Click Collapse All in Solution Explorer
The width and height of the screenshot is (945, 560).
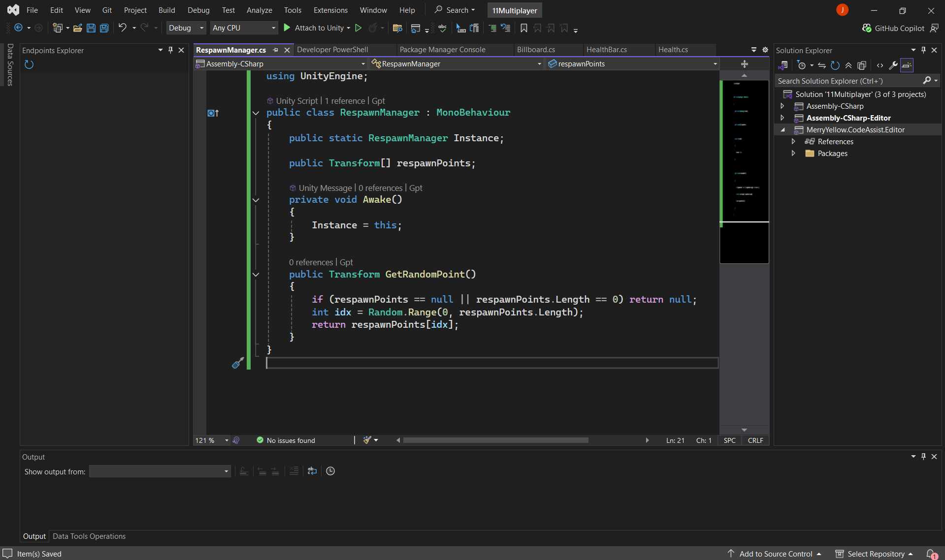coord(848,65)
